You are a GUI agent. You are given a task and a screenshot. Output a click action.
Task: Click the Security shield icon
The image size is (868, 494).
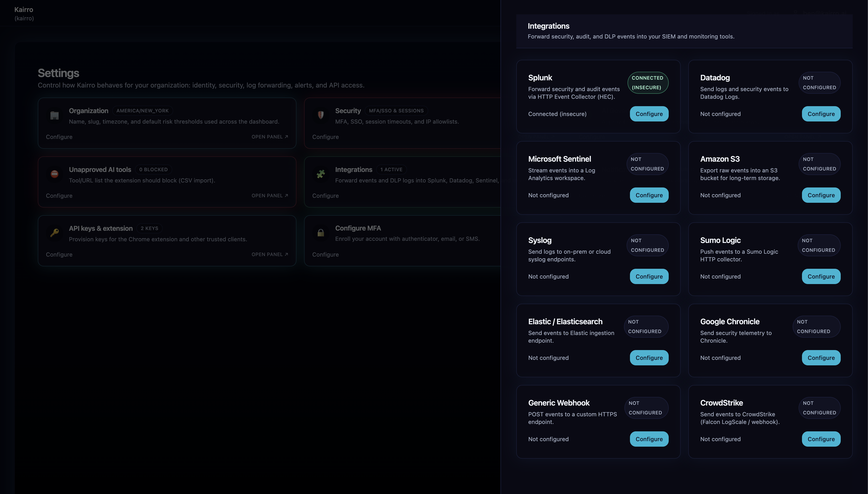click(321, 115)
